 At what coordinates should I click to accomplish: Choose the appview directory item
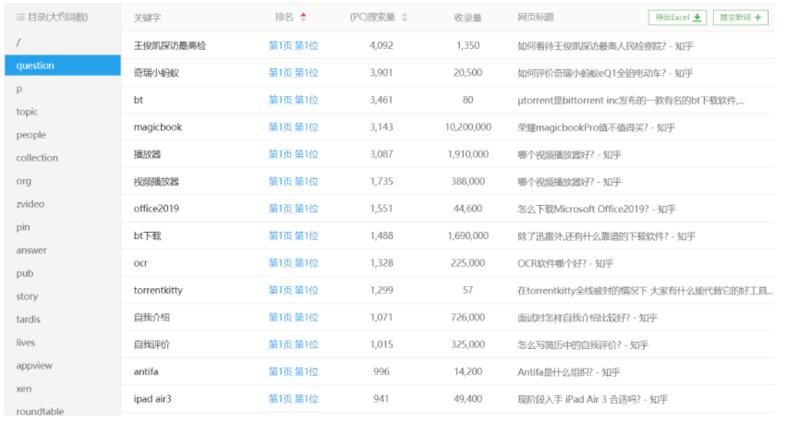(34, 365)
